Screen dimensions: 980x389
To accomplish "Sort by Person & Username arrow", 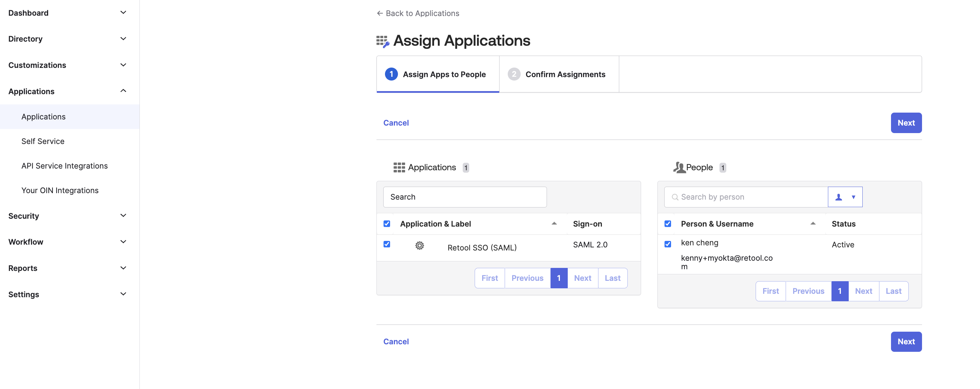I will coord(813,224).
